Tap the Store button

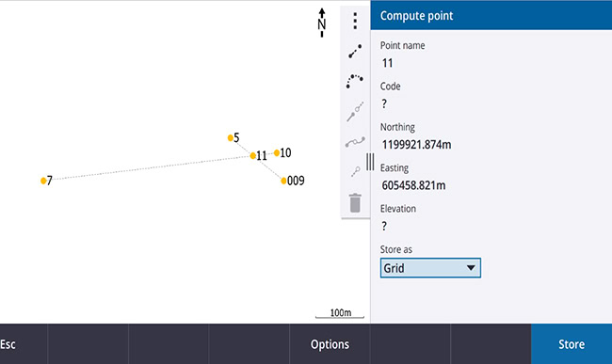(x=572, y=344)
